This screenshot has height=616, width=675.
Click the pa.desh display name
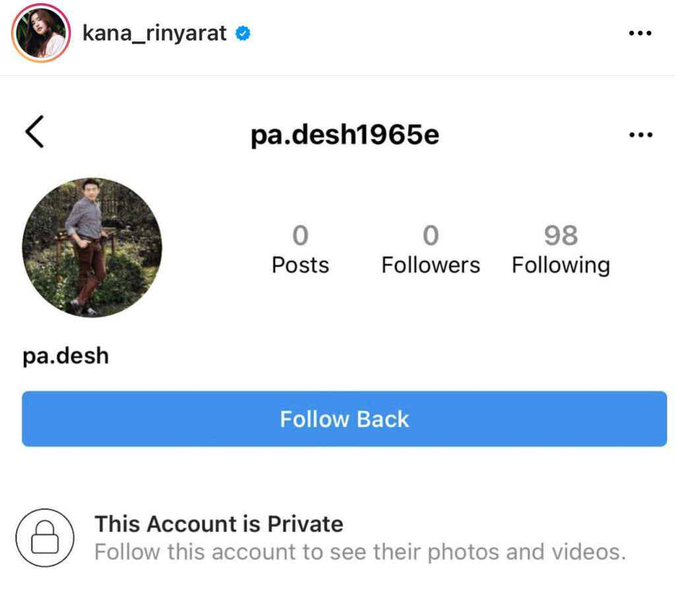coord(65,356)
